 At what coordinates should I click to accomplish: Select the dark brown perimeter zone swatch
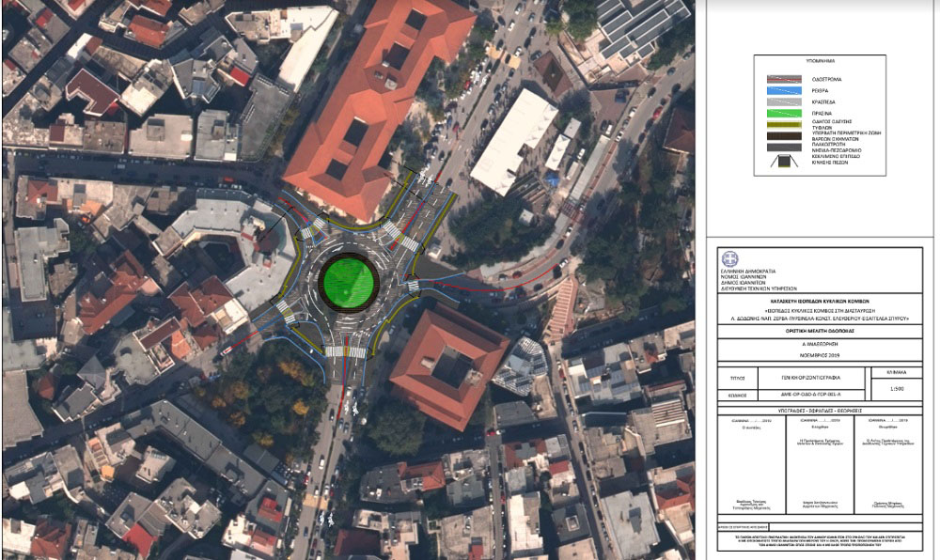782,136
